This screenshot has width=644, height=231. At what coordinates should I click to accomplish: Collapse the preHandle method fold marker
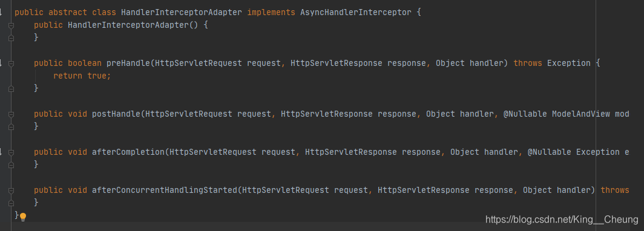click(x=11, y=63)
